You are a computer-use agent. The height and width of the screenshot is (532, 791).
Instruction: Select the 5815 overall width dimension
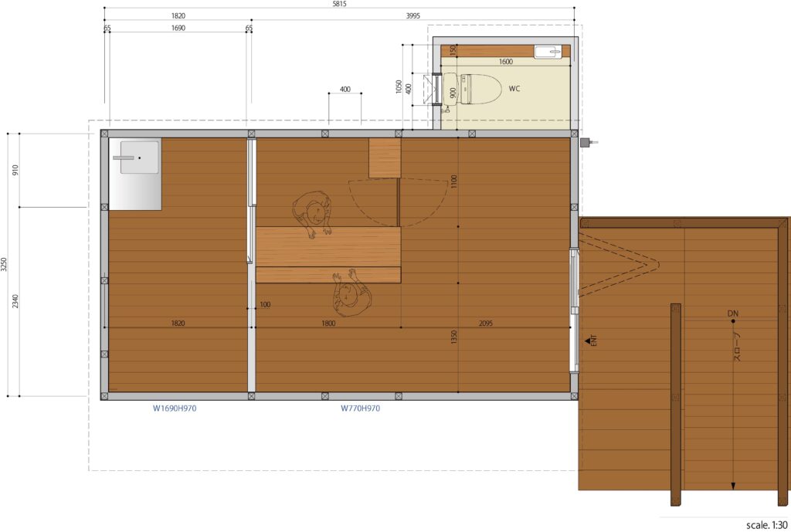point(340,4)
